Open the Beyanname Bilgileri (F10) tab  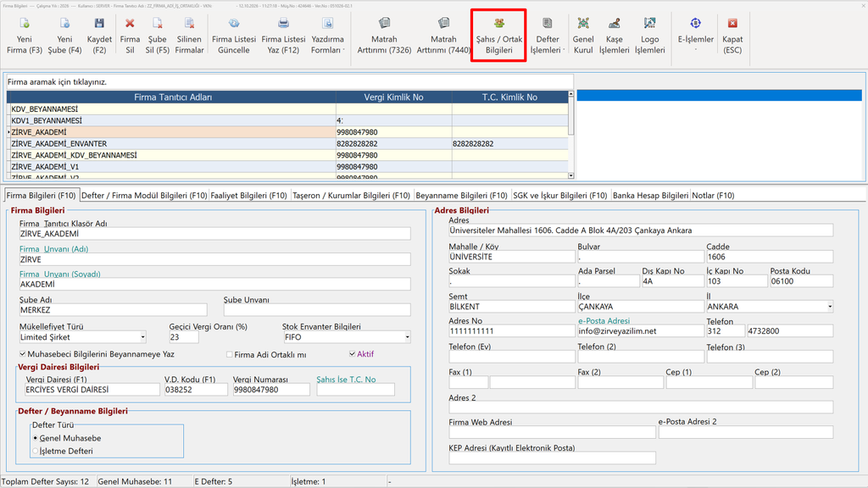(x=461, y=196)
